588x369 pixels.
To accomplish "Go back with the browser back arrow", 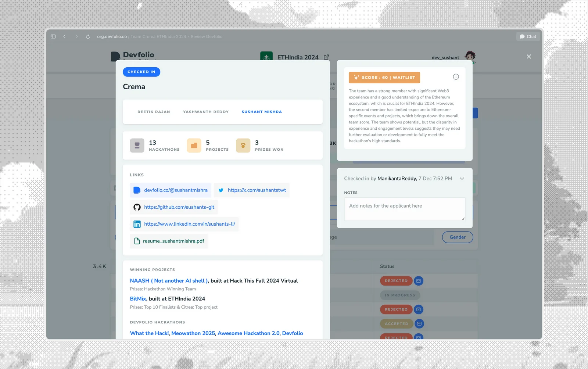I will tap(65, 36).
